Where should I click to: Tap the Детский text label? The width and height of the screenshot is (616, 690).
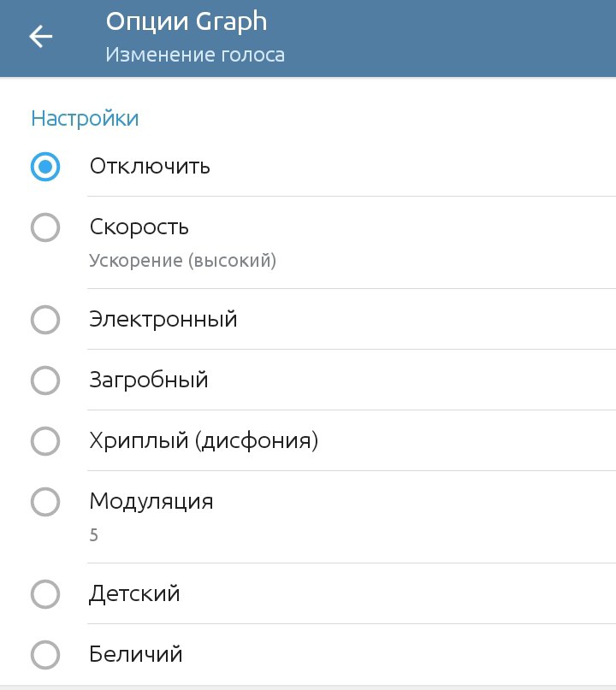(x=135, y=593)
